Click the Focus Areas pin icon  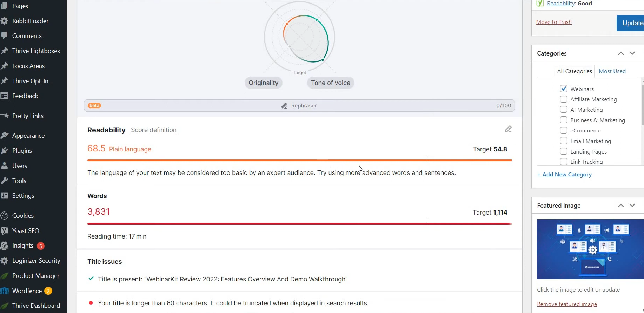4,66
